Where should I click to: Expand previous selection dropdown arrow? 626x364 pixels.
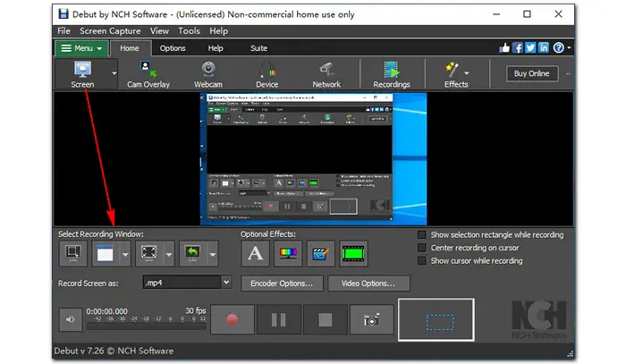click(213, 254)
